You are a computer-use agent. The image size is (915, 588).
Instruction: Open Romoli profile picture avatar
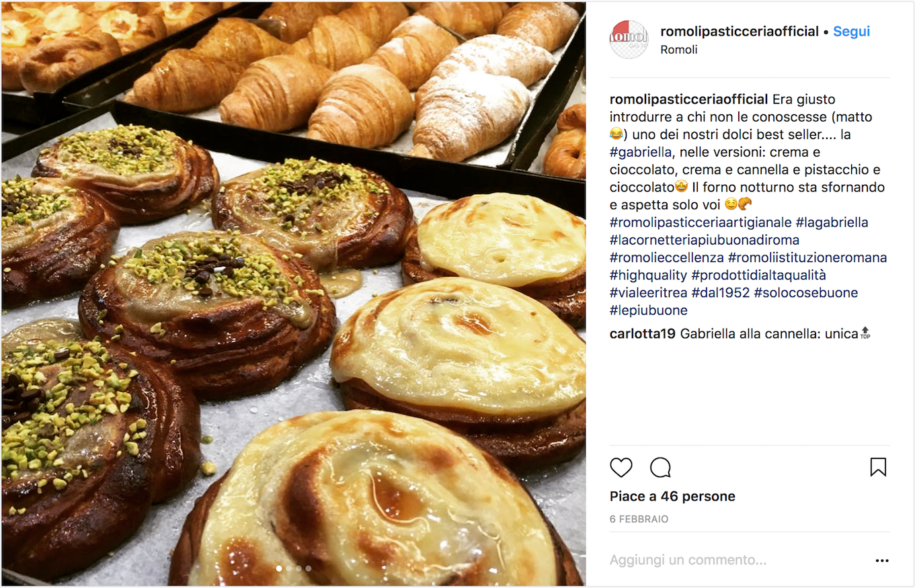tap(629, 39)
